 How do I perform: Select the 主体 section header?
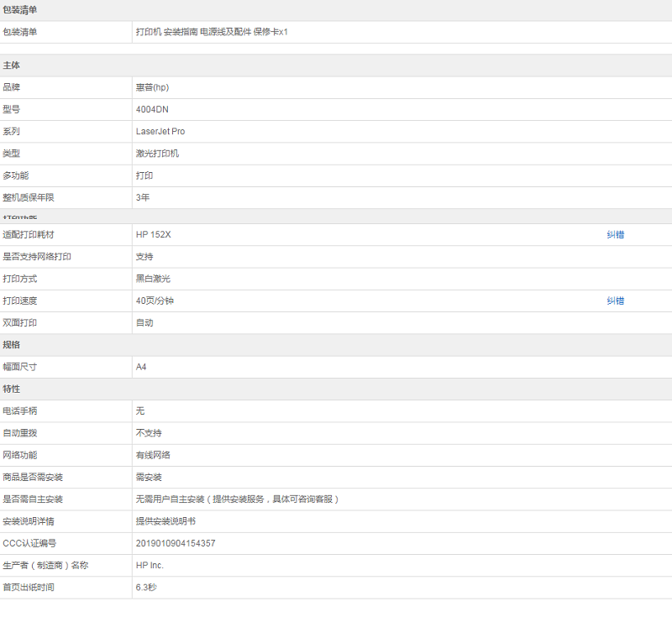(11, 65)
